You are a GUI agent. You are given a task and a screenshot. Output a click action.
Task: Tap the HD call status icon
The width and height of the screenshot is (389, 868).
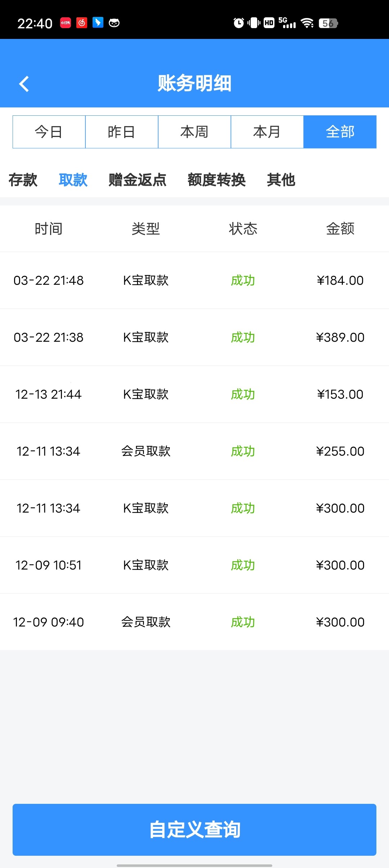click(269, 23)
